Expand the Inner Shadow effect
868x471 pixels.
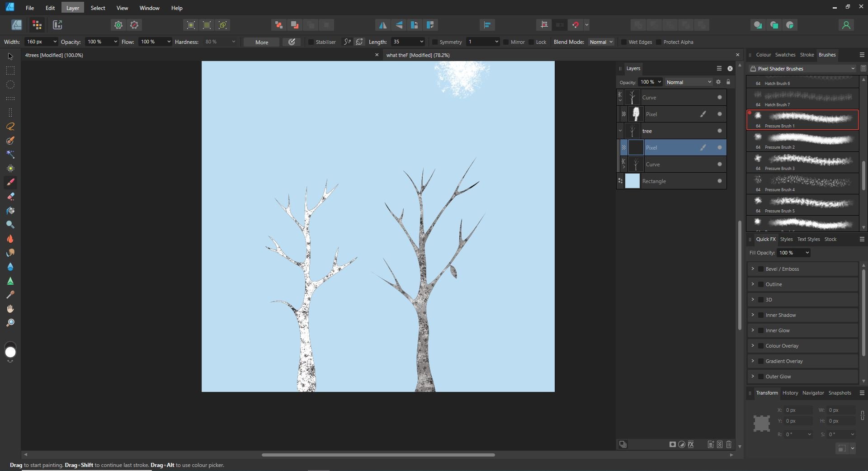753,315
